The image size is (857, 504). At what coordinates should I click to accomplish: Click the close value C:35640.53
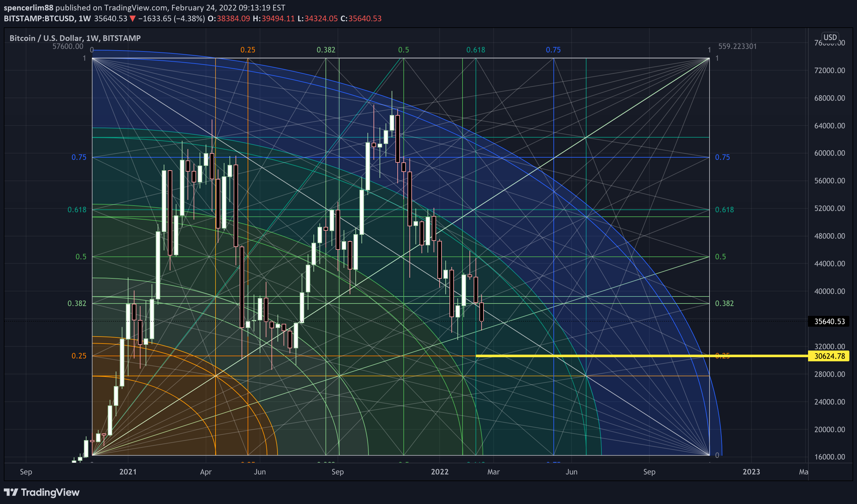tap(361, 18)
